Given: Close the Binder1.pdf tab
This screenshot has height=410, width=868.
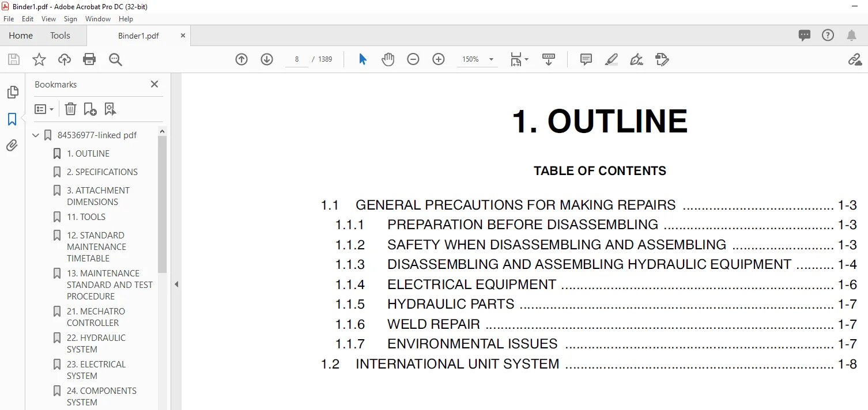Looking at the screenshot, I should pyautogui.click(x=183, y=35).
